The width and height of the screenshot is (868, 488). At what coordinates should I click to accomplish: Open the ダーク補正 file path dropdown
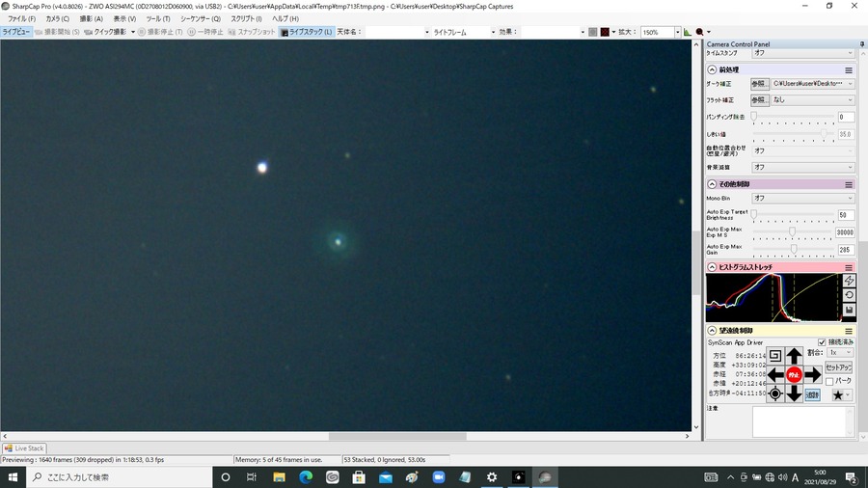click(x=813, y=84)
